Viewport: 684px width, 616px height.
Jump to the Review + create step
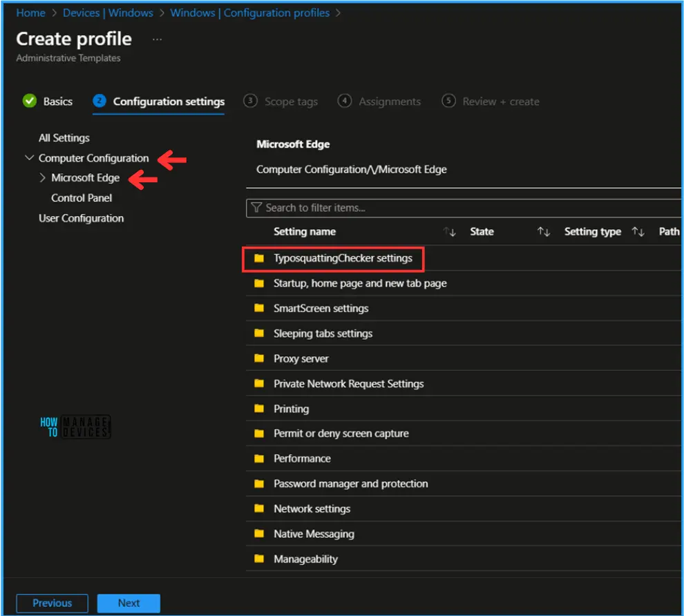point(491,102)
